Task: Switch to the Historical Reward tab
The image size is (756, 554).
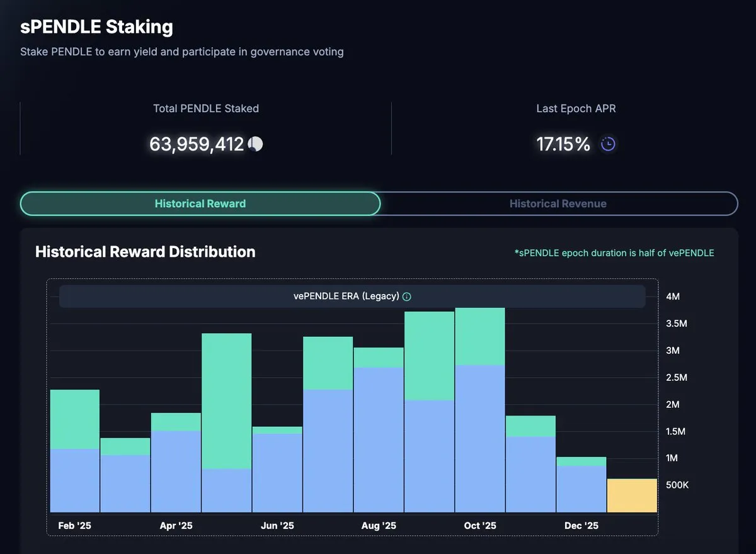Action: click(x=200, y=204)
